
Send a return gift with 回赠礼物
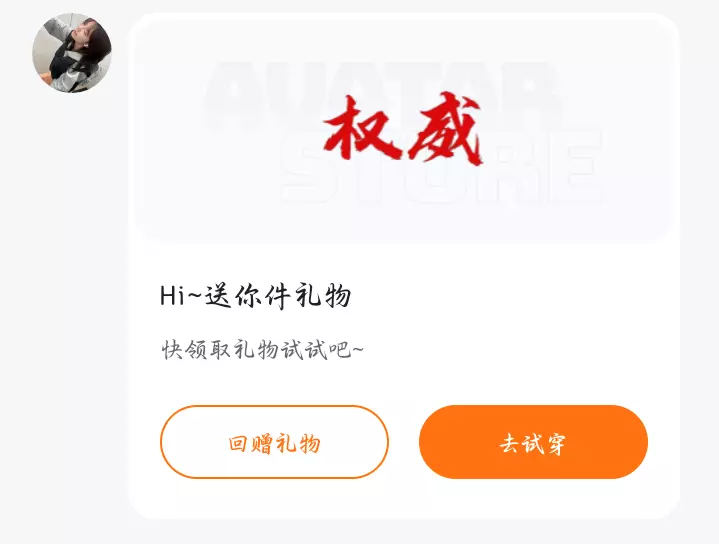coord(274,442)
